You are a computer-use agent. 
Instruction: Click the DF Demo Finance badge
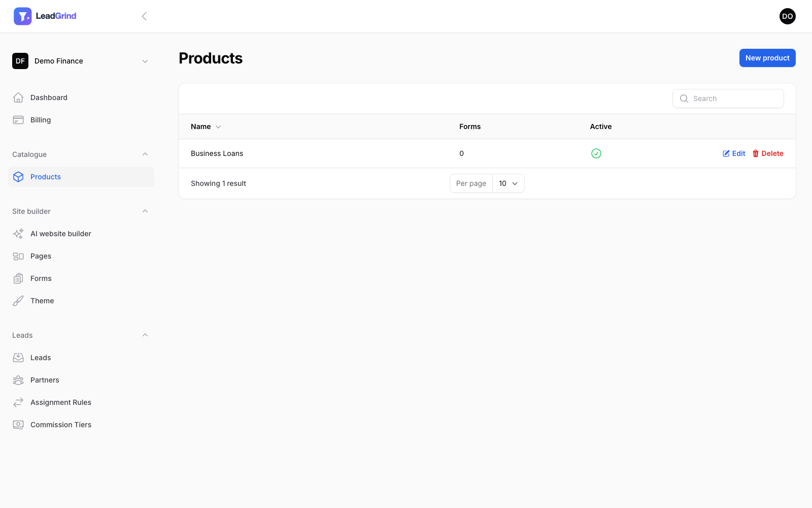[20, 61]
